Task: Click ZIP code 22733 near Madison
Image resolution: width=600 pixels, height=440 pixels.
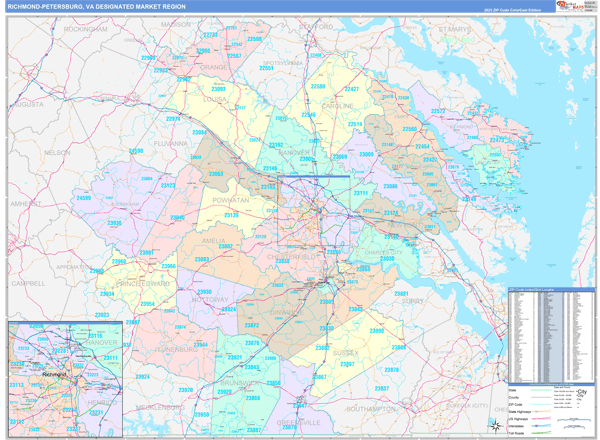Action: coord(210,35)
